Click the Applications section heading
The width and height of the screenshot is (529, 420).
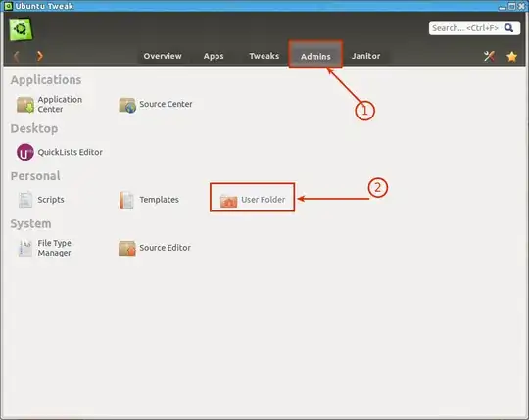[46, 80]
